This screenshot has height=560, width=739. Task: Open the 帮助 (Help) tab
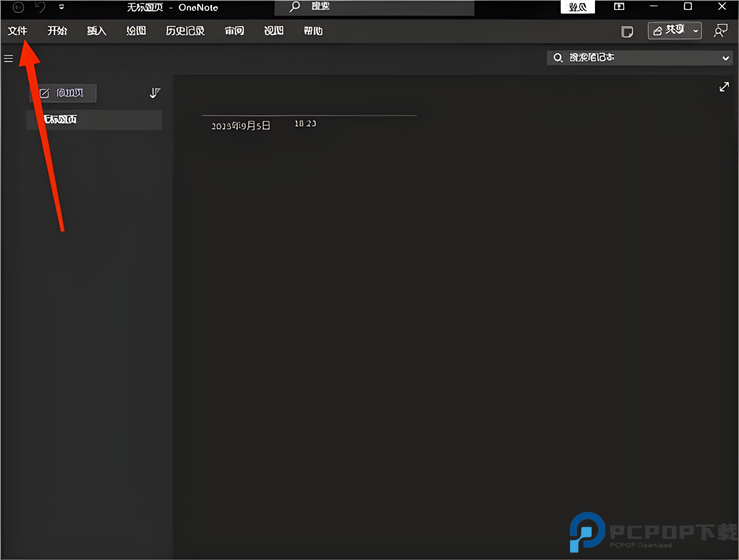[313, 31]
